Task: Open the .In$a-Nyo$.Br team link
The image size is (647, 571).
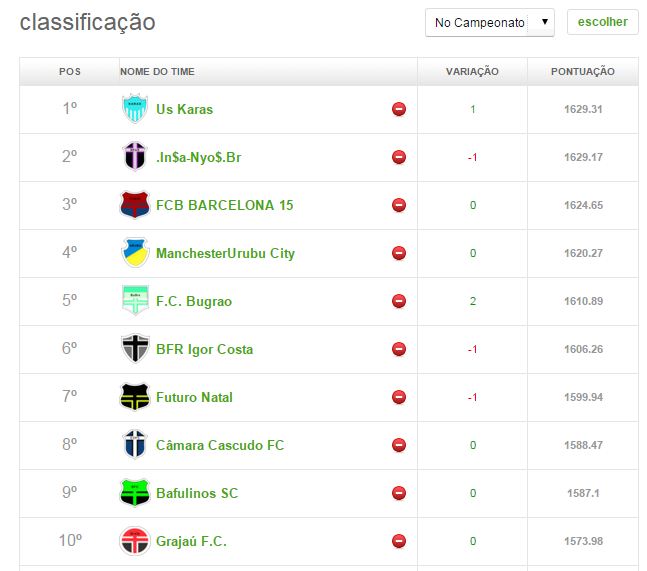Action: click(198, 157)
